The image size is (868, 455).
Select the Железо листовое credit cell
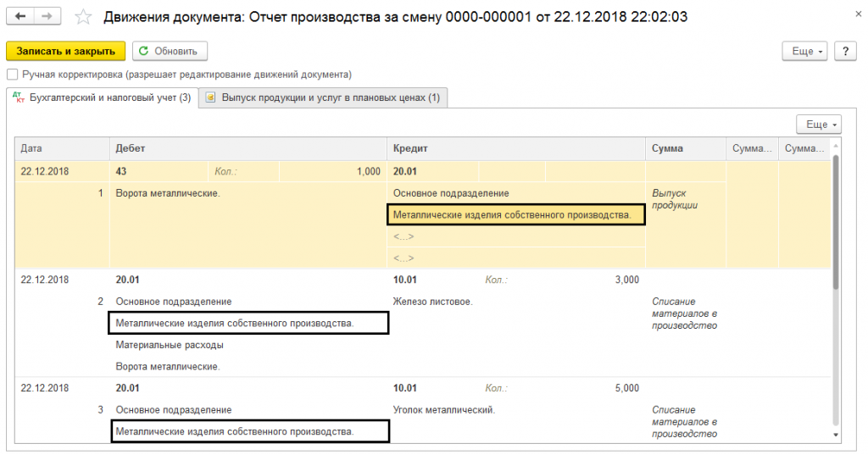(433, 302)
